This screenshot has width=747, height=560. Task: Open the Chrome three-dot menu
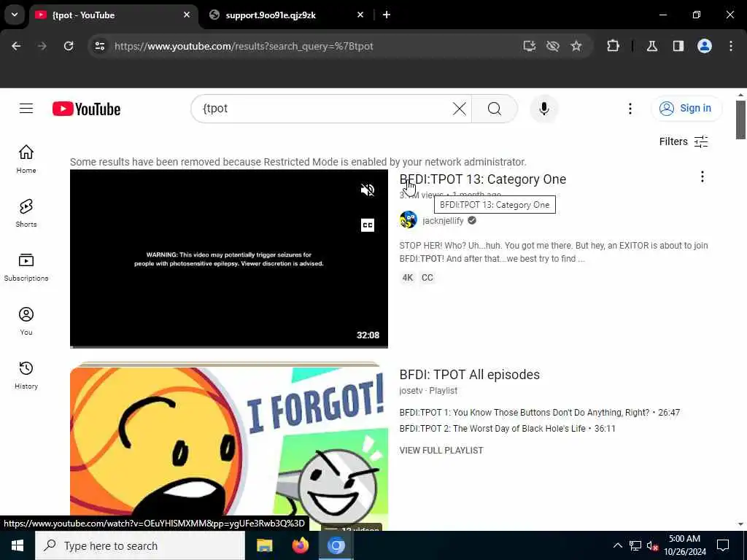pyautogui.click(x=731, y=46)
